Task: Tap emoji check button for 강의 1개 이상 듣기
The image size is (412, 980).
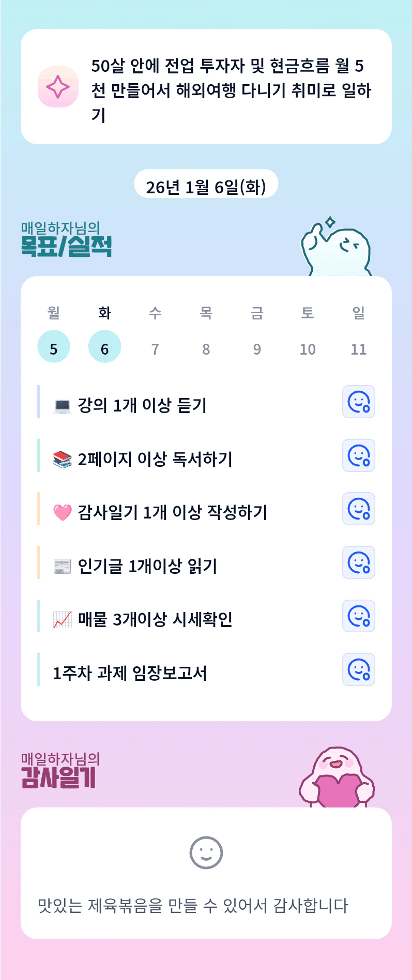Action: (358, 402)
